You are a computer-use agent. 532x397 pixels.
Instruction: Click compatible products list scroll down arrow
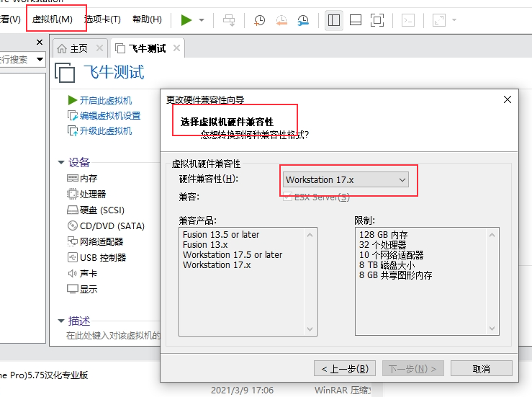click(310, 329)
